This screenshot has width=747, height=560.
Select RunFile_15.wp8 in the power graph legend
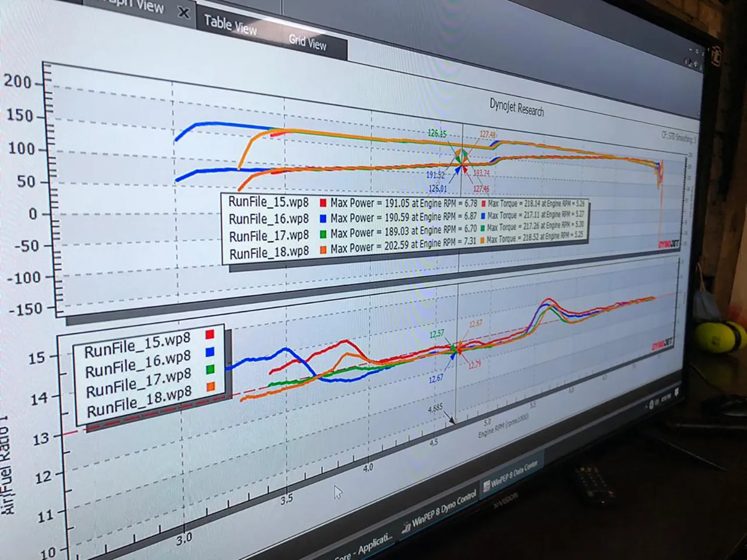pos(268,202)
